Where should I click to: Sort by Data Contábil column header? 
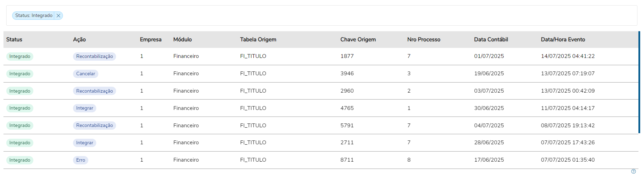pos(491,40)
